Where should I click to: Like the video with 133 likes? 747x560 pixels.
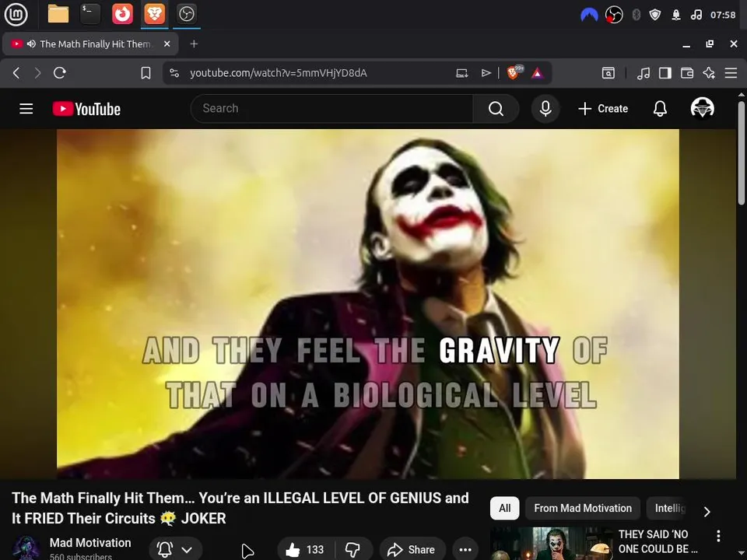click(306, 550)
